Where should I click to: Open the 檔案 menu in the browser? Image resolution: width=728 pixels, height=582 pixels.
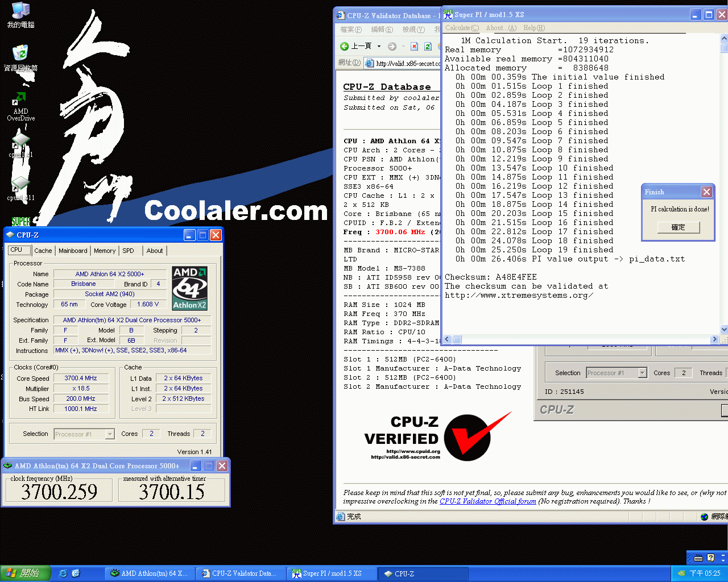pos(351,30)
